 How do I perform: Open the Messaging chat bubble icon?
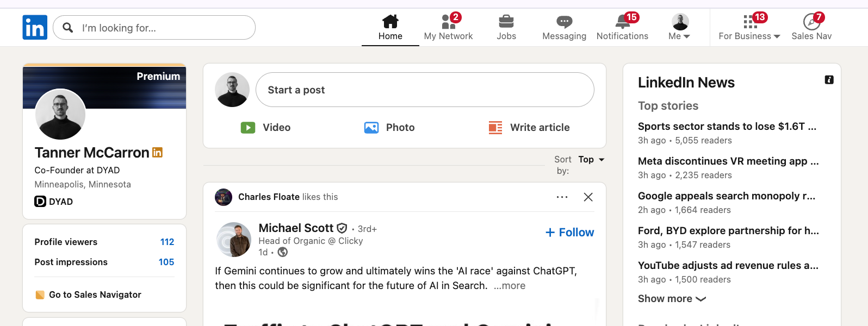[564, 22]
